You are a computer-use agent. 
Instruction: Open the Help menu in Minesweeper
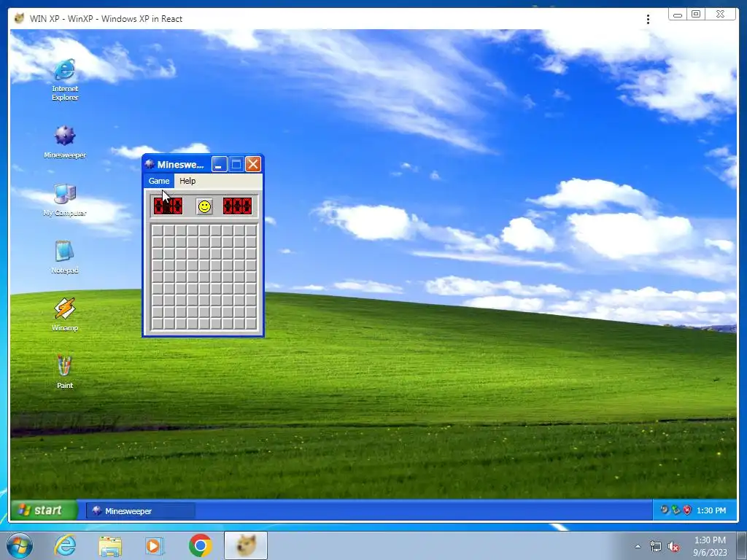tap(187, 181)
